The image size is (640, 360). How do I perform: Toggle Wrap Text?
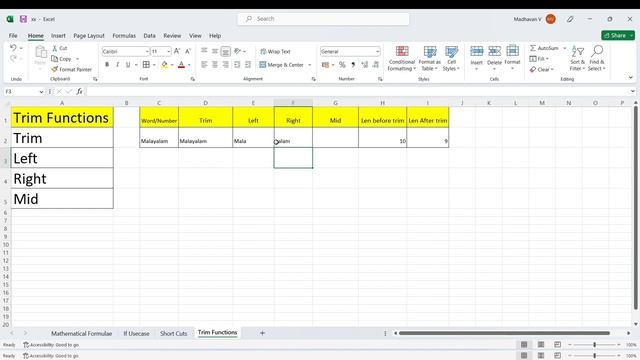pos(275,51)
